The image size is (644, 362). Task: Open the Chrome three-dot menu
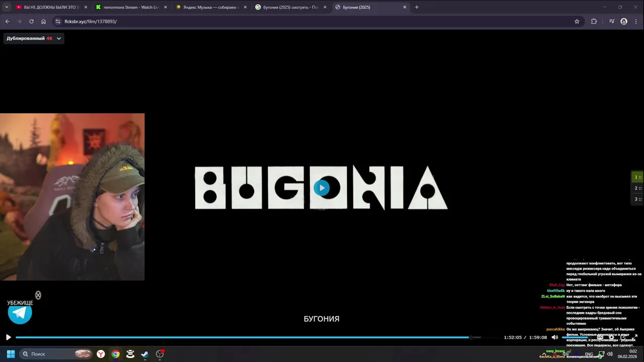(x=636, y=22)
